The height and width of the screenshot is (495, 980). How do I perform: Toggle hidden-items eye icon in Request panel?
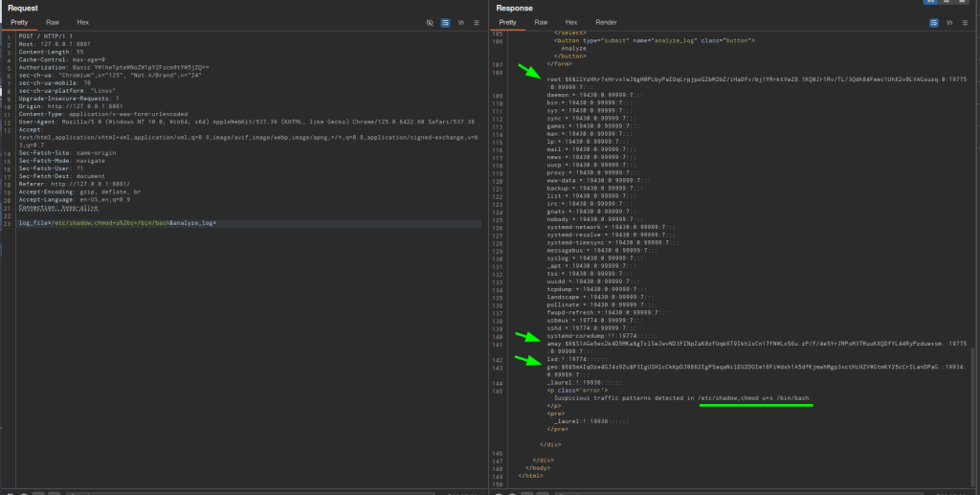pyautogui.click(x=430, y=21)
